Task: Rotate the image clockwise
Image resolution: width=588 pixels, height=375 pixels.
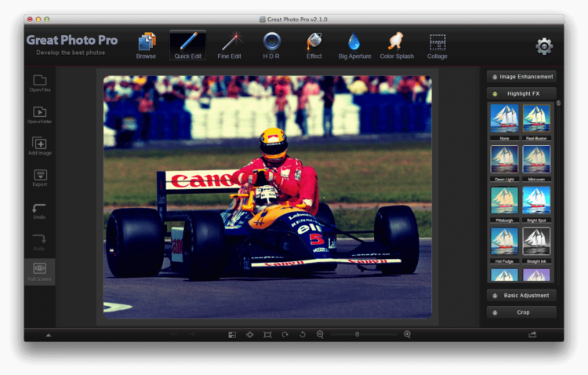Action: [285, 334]
